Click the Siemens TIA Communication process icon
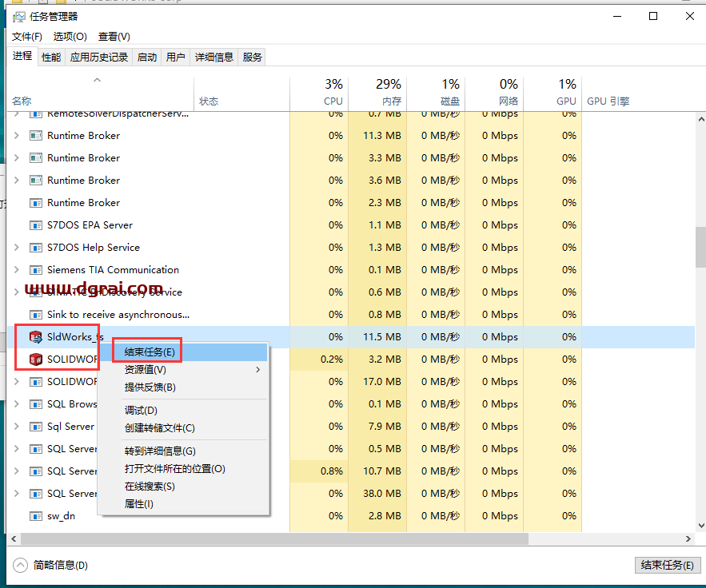This screenshot has width=706, height=588. coord(35,270)
